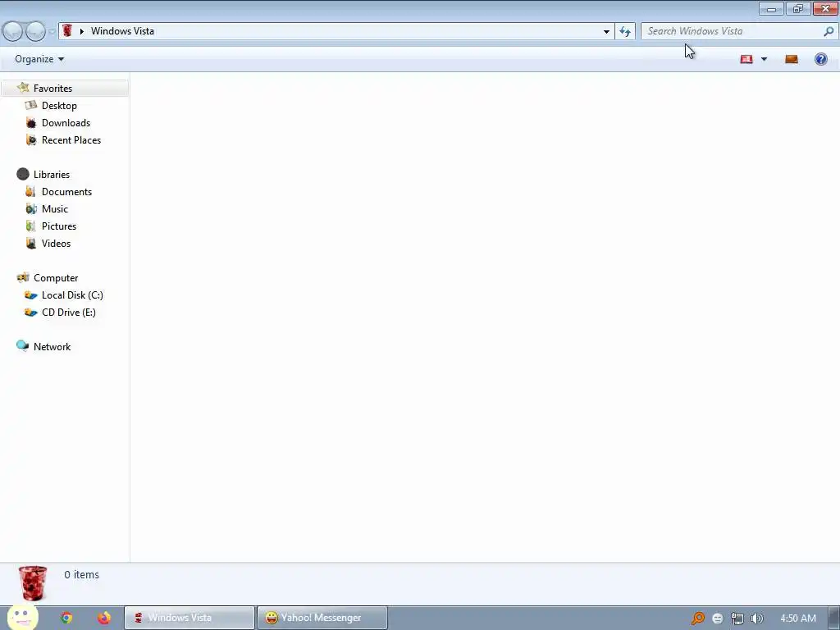Click the Desktop icon in sidebar
Screen dimensions: 840x630
(x=31, y=105)
